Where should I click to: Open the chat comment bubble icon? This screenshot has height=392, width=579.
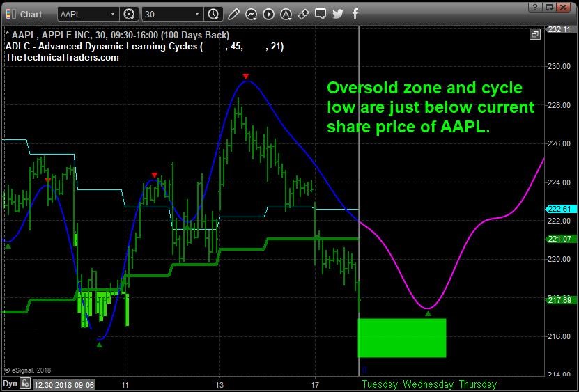pos(320,15)
